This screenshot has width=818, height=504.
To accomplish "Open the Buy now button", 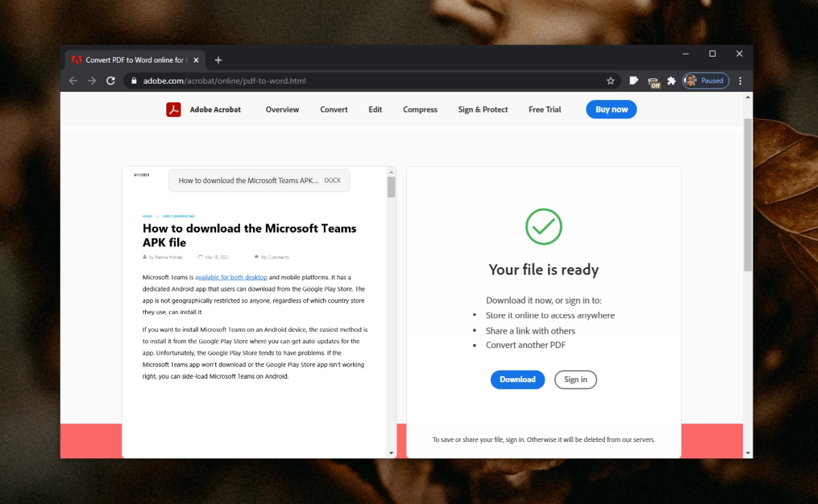I will coord(611,109).
